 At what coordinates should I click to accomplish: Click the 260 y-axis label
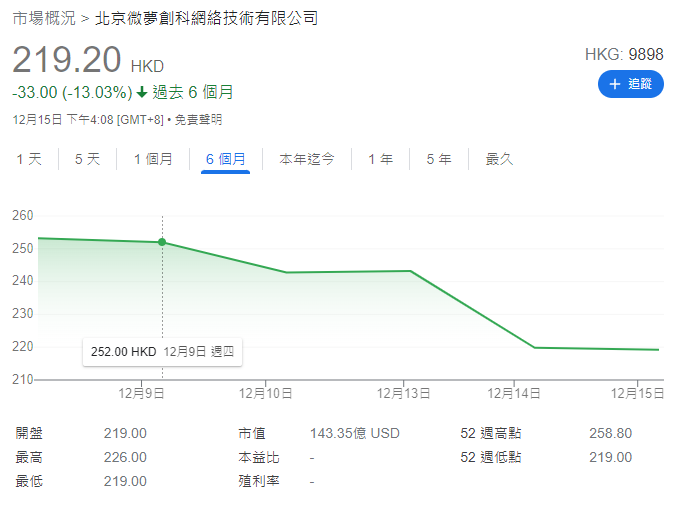23,216
